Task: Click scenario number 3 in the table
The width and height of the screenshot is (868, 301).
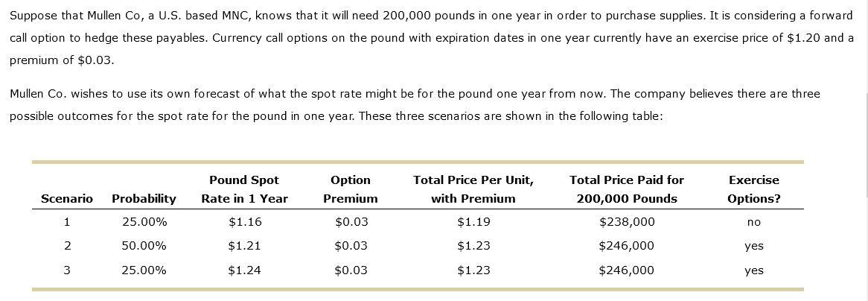Action: [x=66, y=270]
